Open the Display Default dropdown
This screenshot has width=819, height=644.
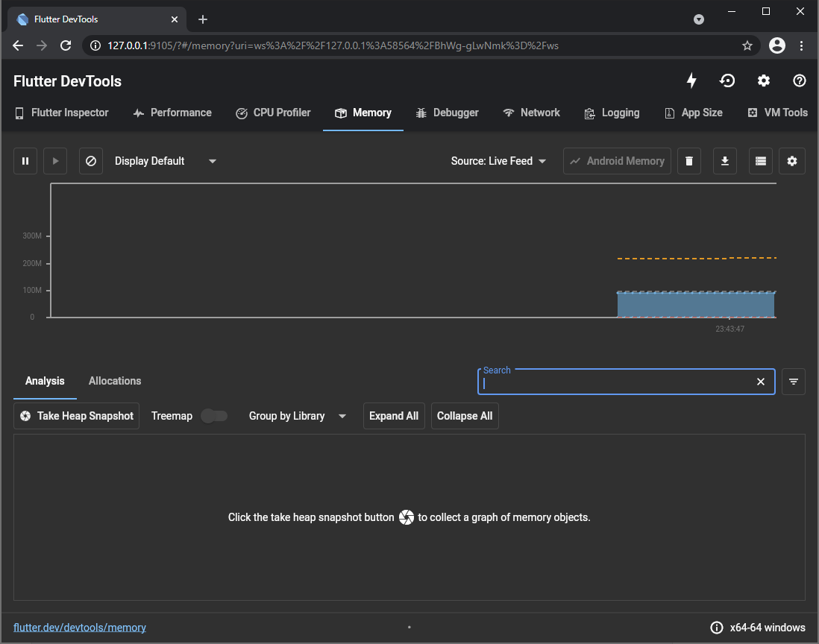point(165,161)
